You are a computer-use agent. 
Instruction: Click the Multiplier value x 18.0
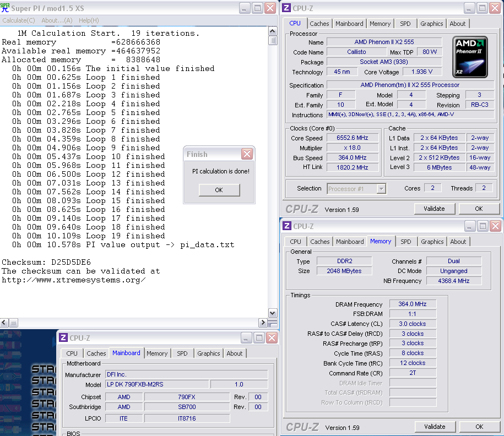click(353, 148)
